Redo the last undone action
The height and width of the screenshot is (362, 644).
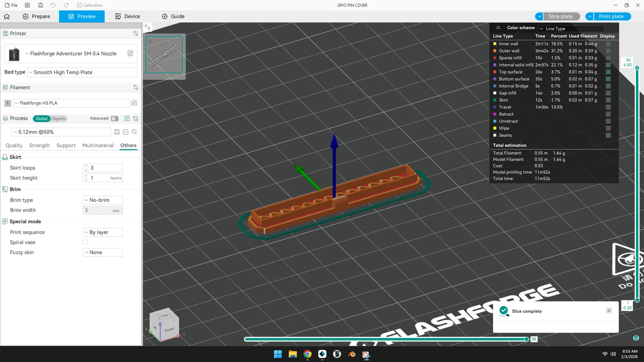click(x=66, y=5)
